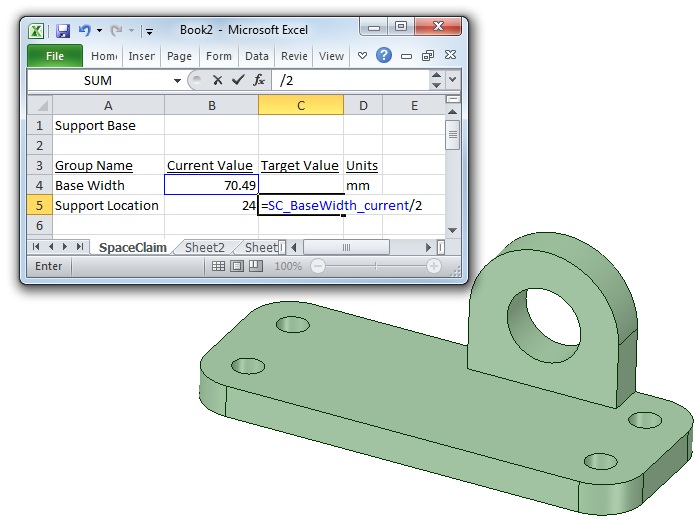This screenshot has width=700, height=521.
Task: Click the Save icon in Quick Access Toolbar
Action: click(63, 30)
